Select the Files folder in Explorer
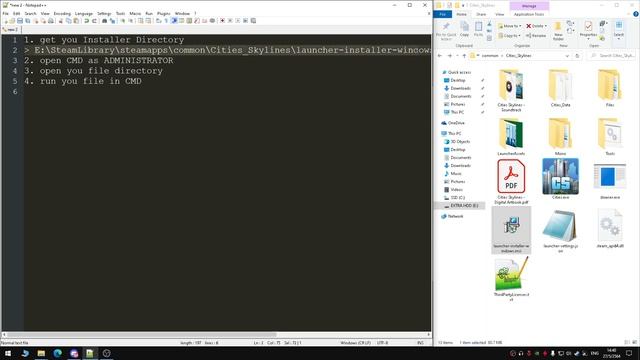Image resolution: width=640 pixels, height=360 pixels. pos(610,88)
